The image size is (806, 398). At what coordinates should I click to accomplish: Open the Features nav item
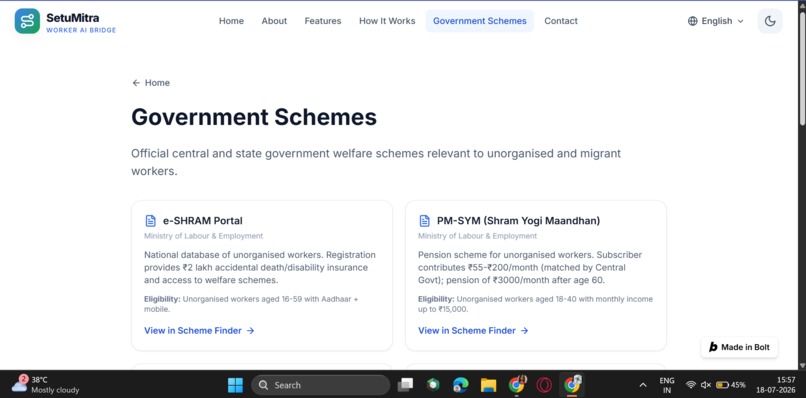(323, 21)
